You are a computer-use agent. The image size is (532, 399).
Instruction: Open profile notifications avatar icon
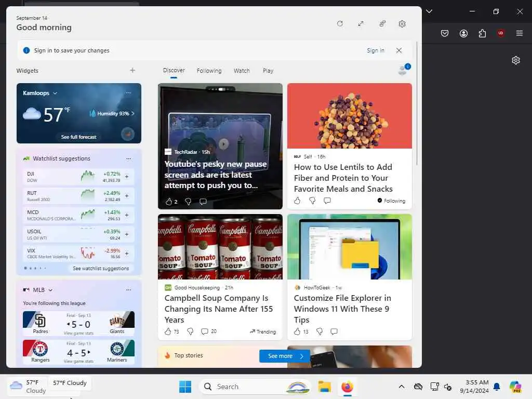click(404, 69)
